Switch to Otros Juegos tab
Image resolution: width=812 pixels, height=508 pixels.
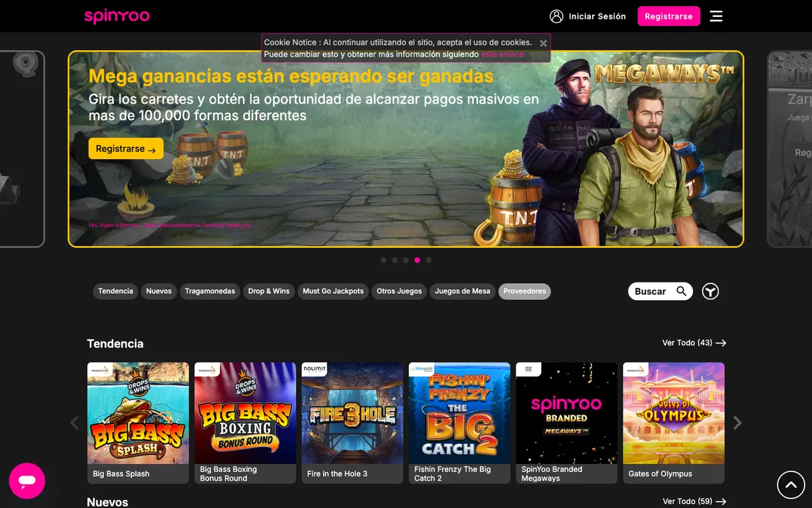(399, 291)
